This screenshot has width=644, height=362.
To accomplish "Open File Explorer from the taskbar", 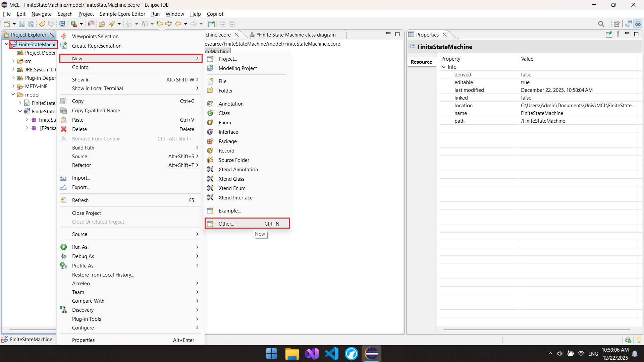I will coord(291,354).
